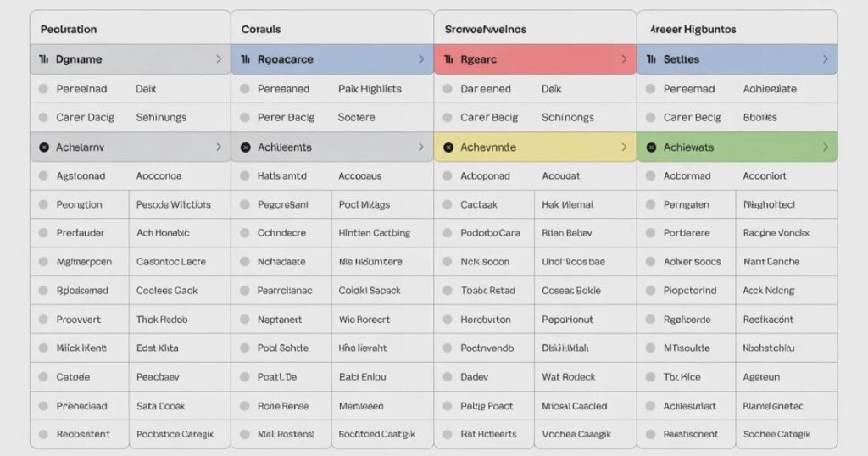Click the Hintten Cactbing cell
This screenshot has height=456, width=868.
pyautogui.click(x=374, y=233)
